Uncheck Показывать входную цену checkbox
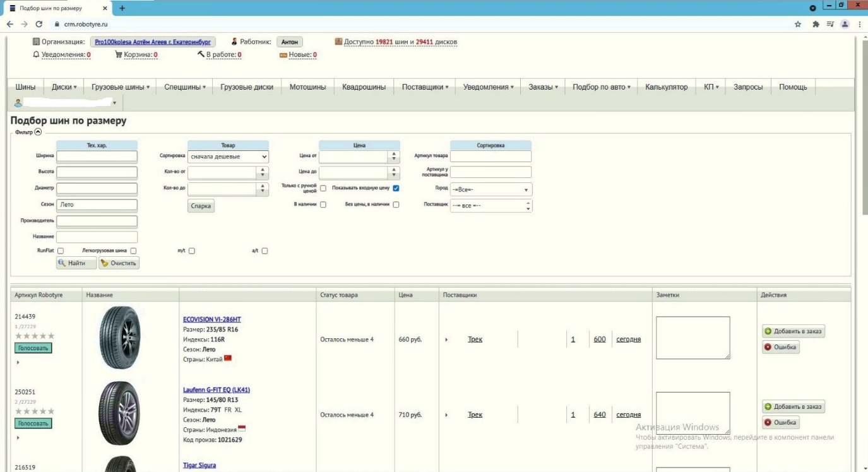Image resolution: width=868 pixels, height=472 pixels. click(396, 188)
